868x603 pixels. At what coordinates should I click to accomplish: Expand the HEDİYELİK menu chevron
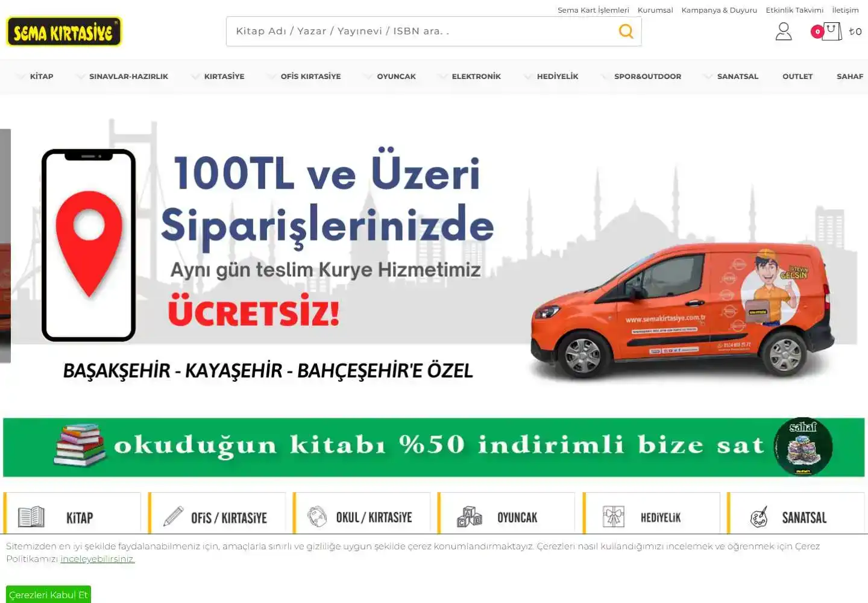[x=528, y=77]
